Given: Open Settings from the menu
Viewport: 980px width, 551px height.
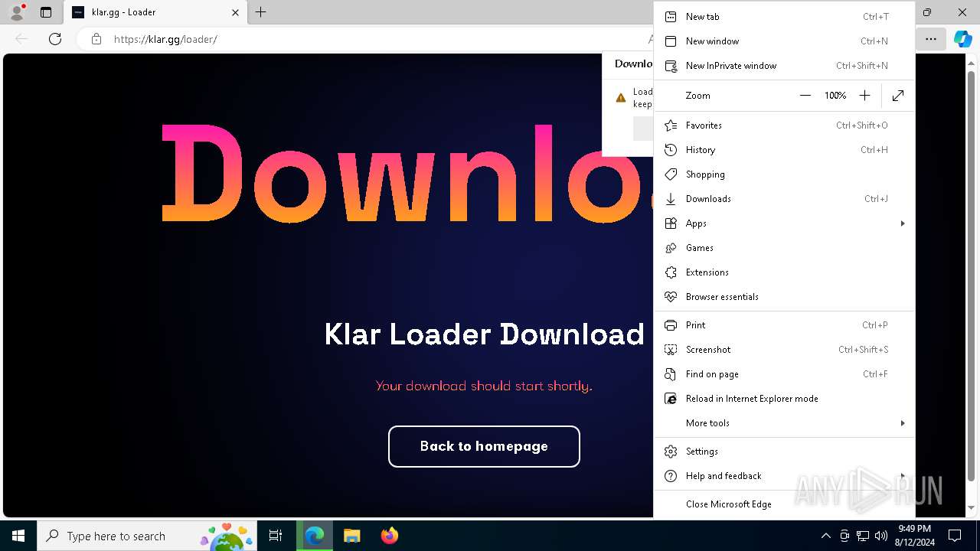Looking at the screenshot, I should coord(785,452).
